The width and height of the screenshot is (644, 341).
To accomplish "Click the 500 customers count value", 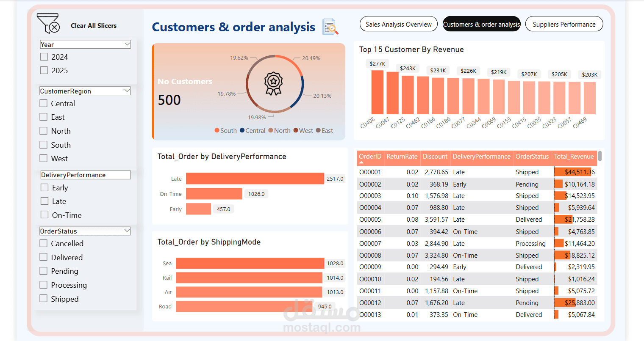I will click(169, 100).
